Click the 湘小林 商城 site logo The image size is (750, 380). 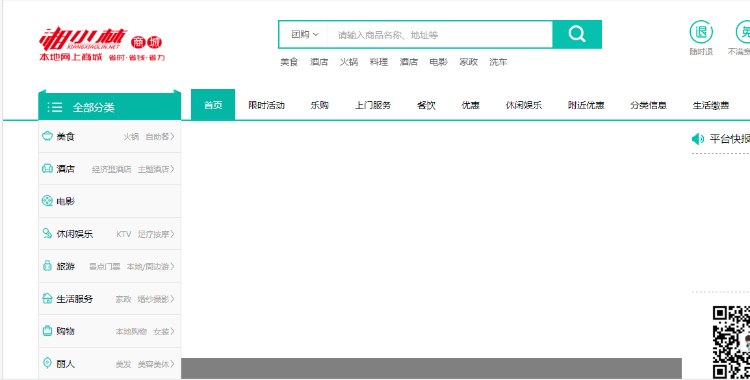click(x=102, y=45)
